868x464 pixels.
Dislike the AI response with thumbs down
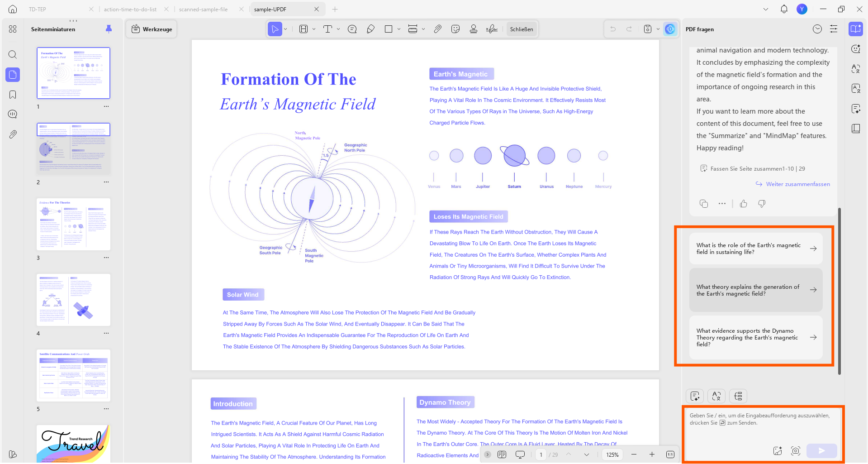pos(762,204)
